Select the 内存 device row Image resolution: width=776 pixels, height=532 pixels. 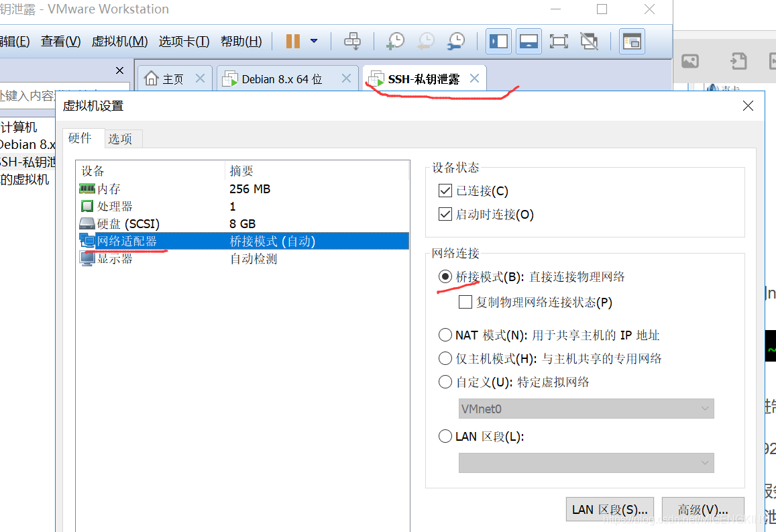pos(244,189)
